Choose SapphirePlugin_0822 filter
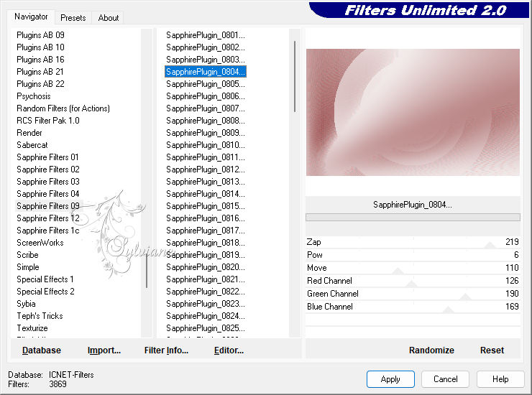This screenshot has width=532, height=395. (x=206, y=292)
